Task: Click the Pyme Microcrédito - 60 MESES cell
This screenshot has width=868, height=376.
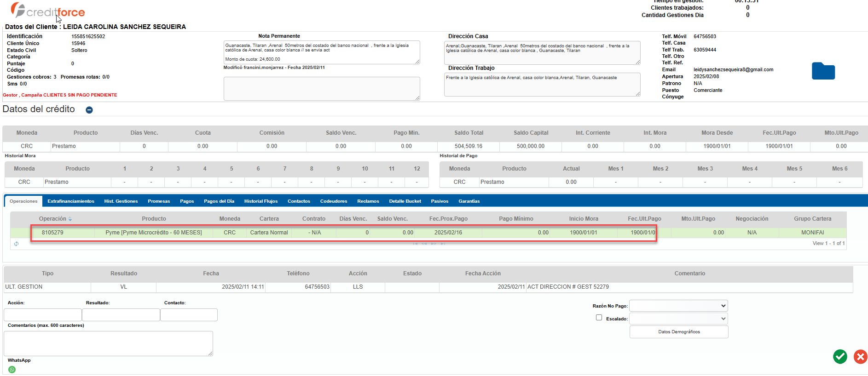Action: click(x=154, y=233)
